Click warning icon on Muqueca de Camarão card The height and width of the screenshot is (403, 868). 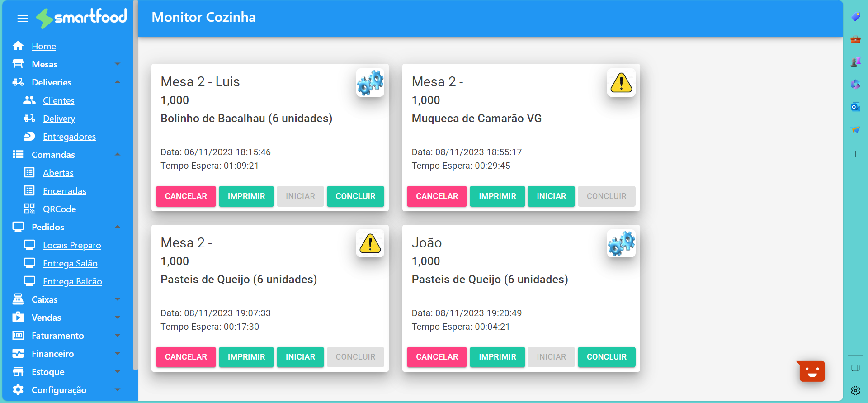621,83
